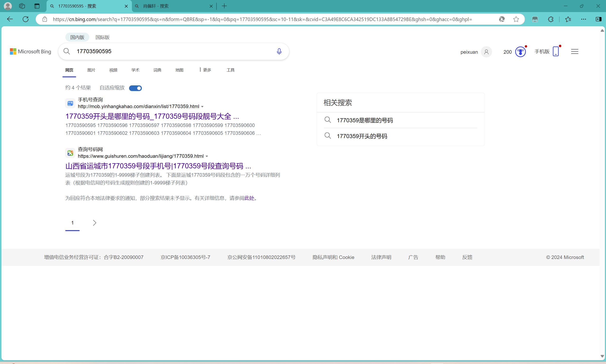Viewport: 606px width, 364px height.
Task: Switch to the 词典 results tab
Action: click(157, 70)
